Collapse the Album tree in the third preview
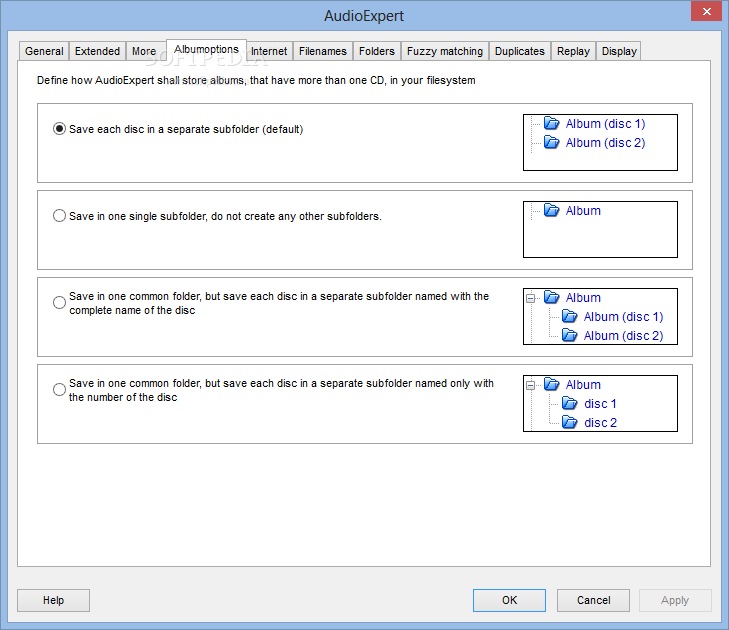The image size is (729, 630). pos(530,298)
